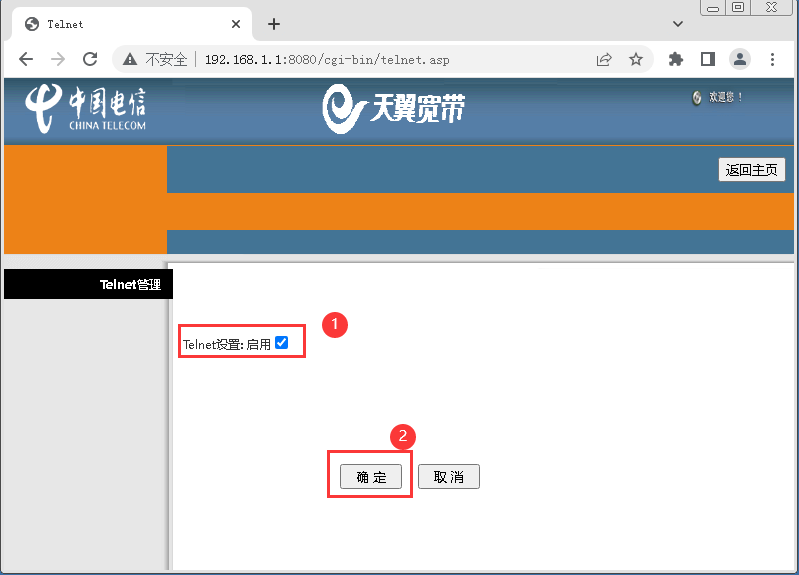Image resolution: width=799 pixels, height=575 pixels.
Task: Click the 确定 button
Action: pyautogui.click(x=371, y=477)
